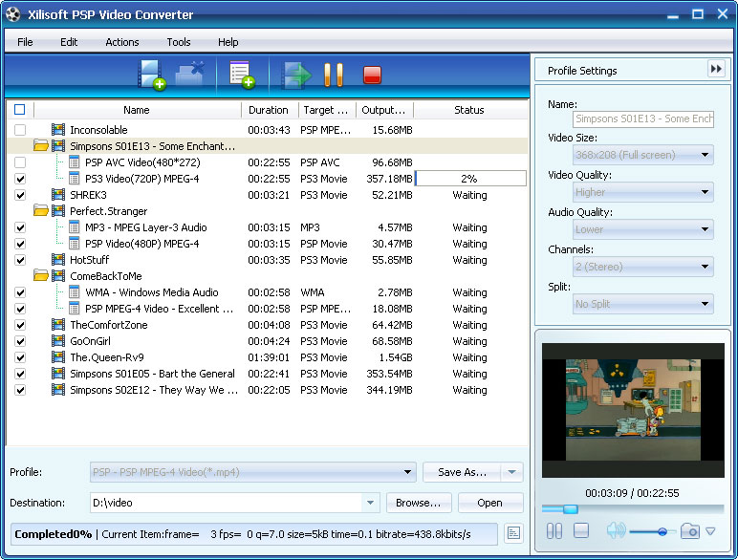Screen dimensions: 738x560
Task: Click the film icon beside HotStuff
Action: [58, 259]
